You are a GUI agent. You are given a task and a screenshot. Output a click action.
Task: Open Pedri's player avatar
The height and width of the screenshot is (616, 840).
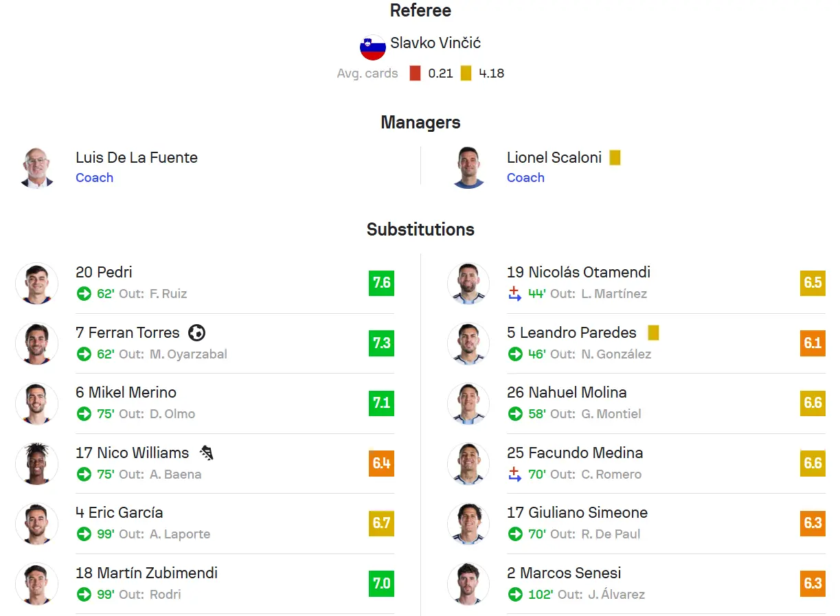(37, 283)
